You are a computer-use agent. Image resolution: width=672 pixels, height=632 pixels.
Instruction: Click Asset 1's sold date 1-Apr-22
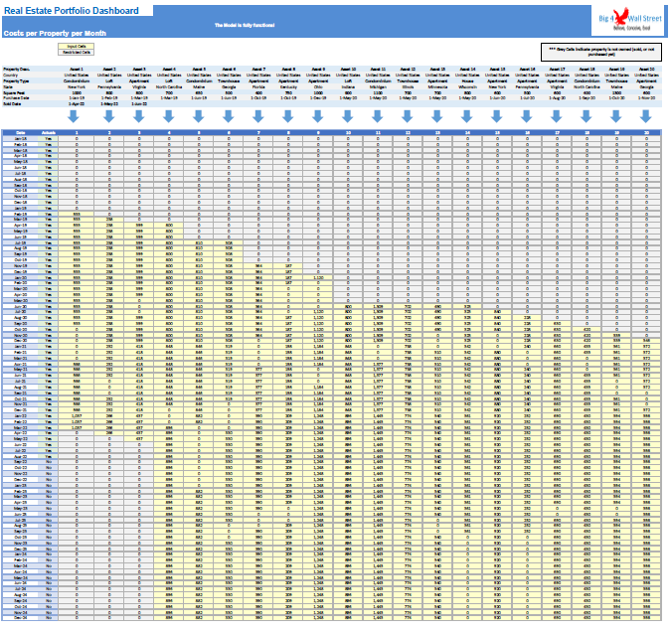77,103
